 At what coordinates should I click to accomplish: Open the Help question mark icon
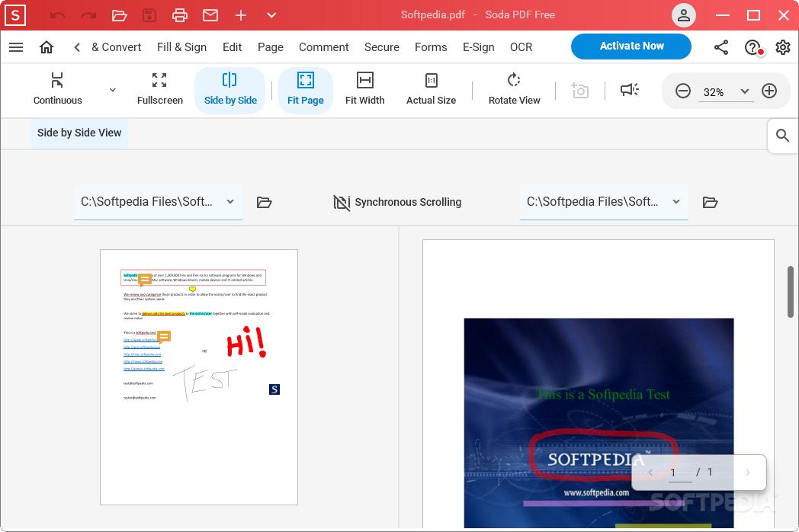coord(752,47)
